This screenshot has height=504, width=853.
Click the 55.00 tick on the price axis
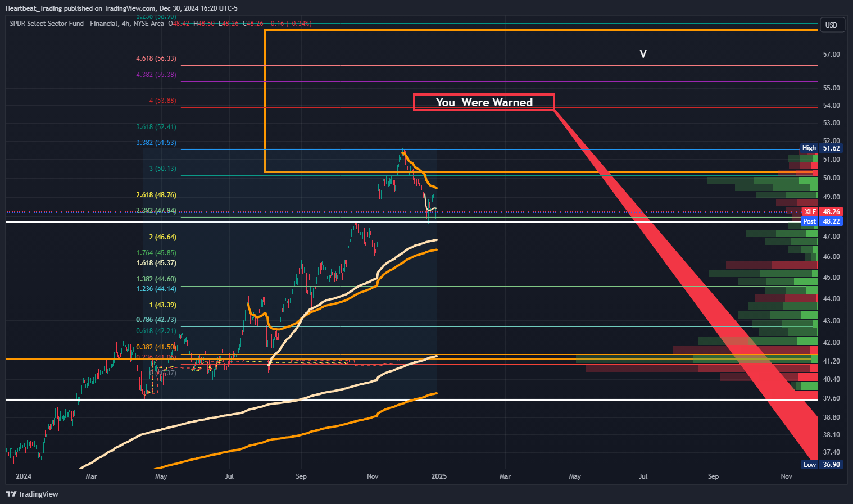(832, 88)
